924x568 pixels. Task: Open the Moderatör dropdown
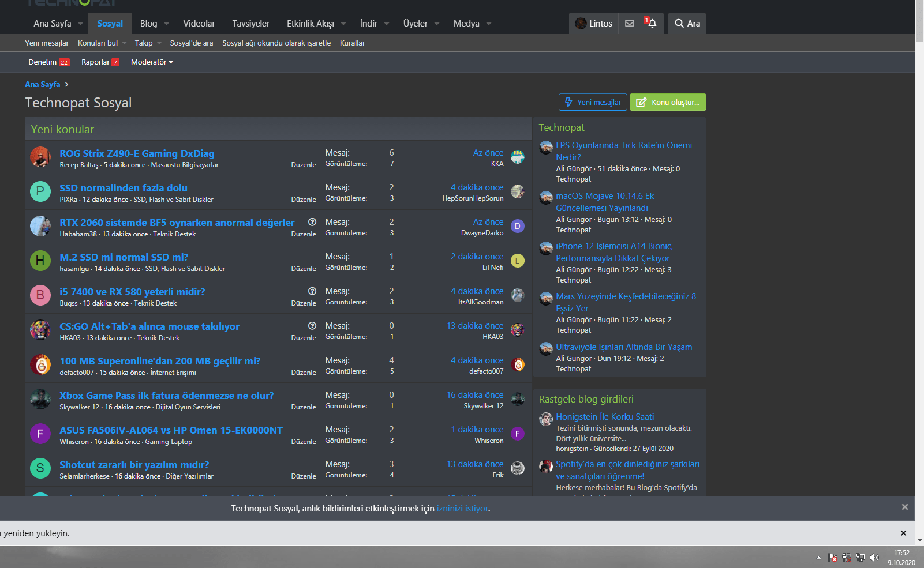point(152,62)
